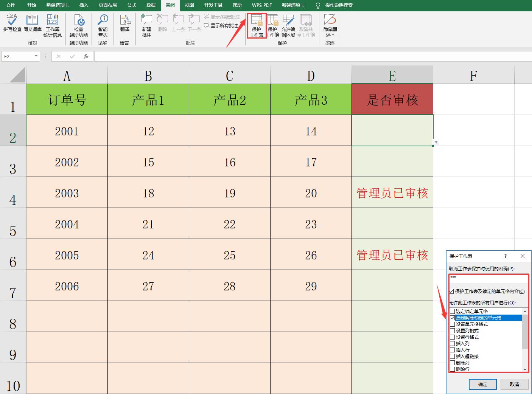Switch to the 数据 ribbon tab
The width and height of the screenshot is (532, 394).
(x=150, y=5)
